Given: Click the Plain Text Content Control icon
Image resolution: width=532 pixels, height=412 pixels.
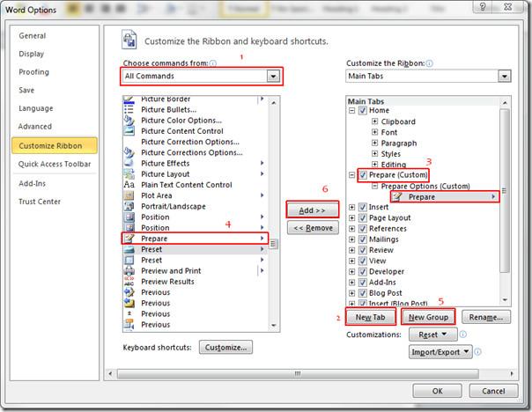Looking at the screenshot, I should 129,185.
